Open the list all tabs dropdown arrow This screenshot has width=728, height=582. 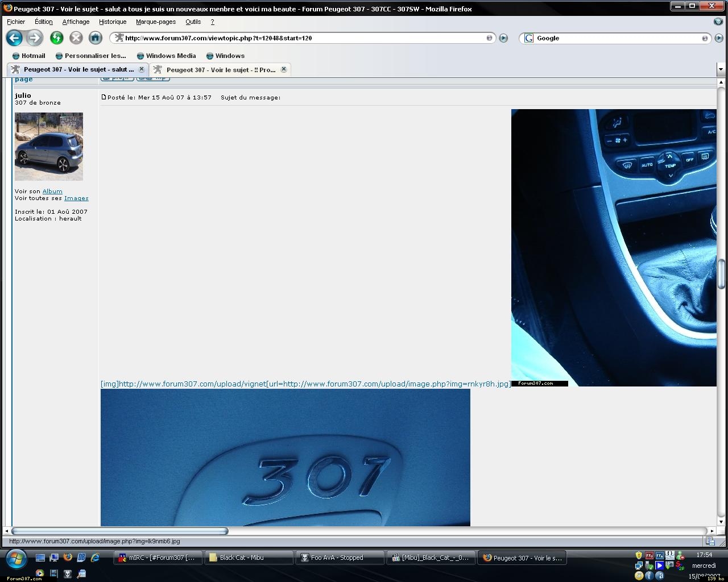721,69
